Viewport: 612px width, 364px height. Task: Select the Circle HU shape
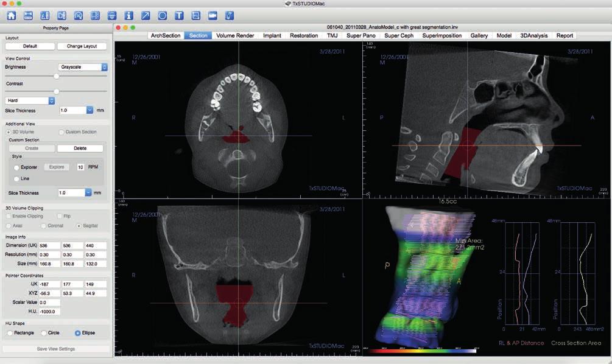pyautogui.click(x=44, y=333)
